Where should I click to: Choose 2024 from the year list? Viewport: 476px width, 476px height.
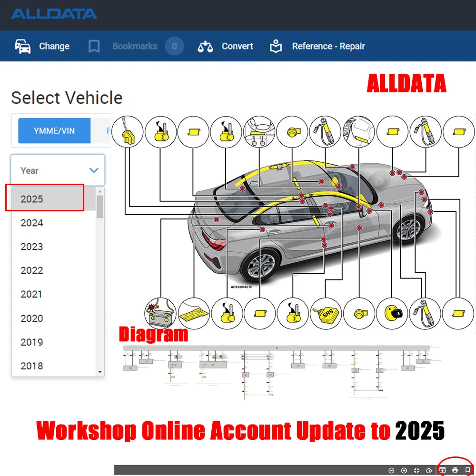[54, 223]
